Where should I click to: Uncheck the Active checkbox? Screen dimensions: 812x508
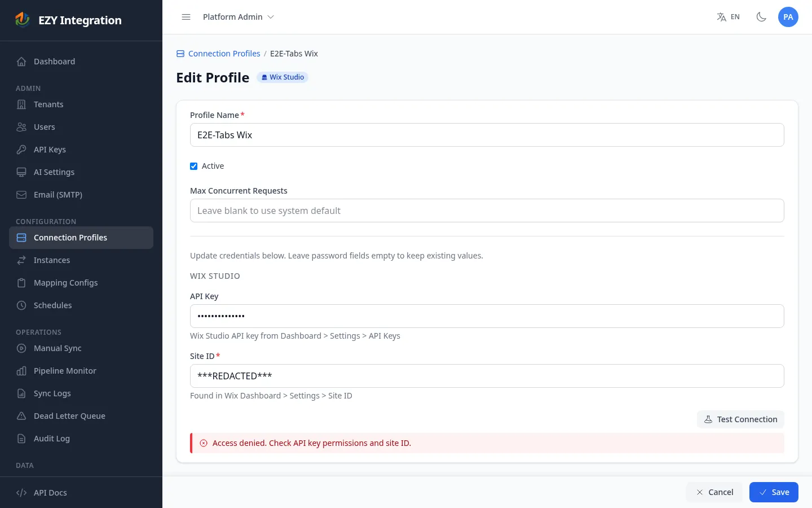193,166
